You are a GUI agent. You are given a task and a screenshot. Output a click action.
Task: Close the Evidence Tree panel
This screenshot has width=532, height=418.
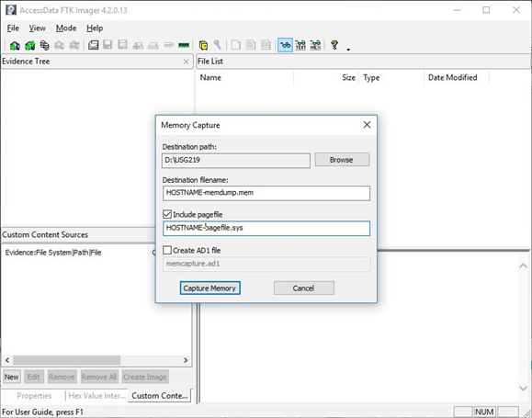186,62
